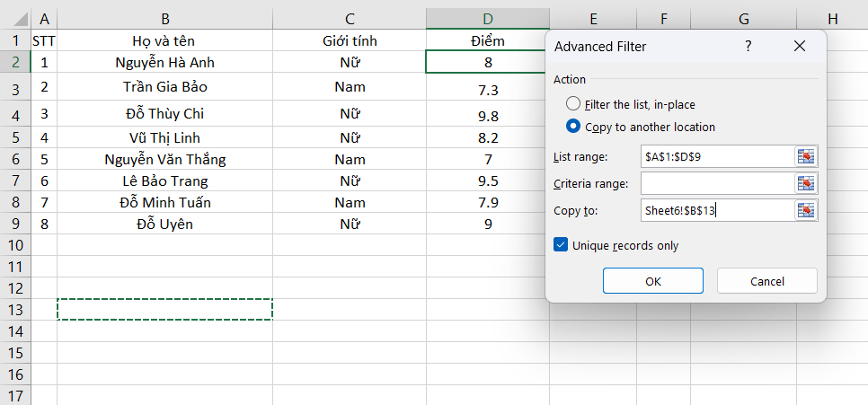The width and height of the screenshot is (868, 405).
Task: Select column B header
Action: [x=165, y=19]
